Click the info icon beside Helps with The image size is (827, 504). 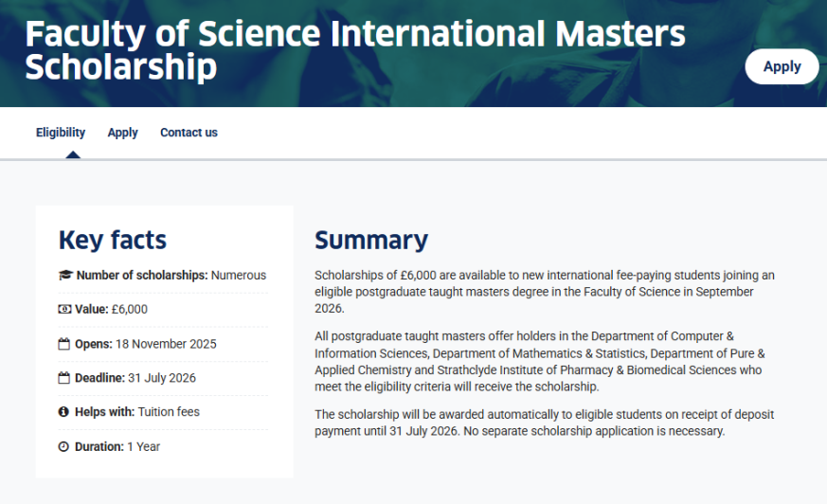coord(64,412)
